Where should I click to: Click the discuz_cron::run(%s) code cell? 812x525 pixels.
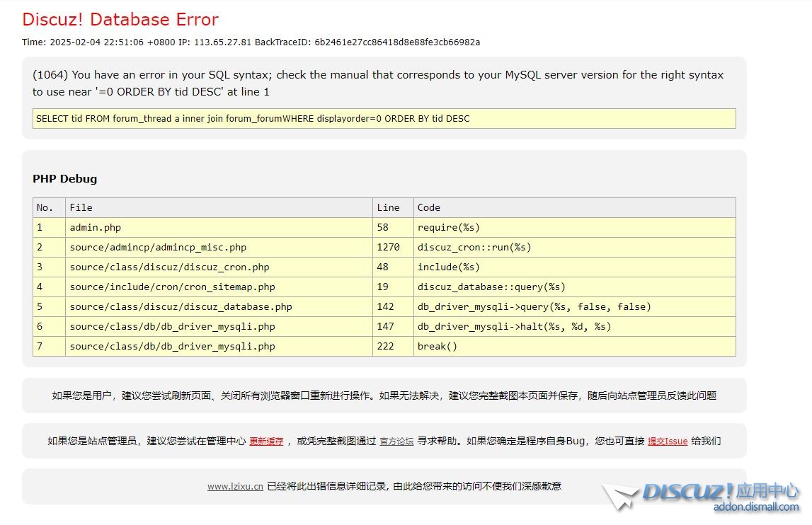[x=574, y=247]
